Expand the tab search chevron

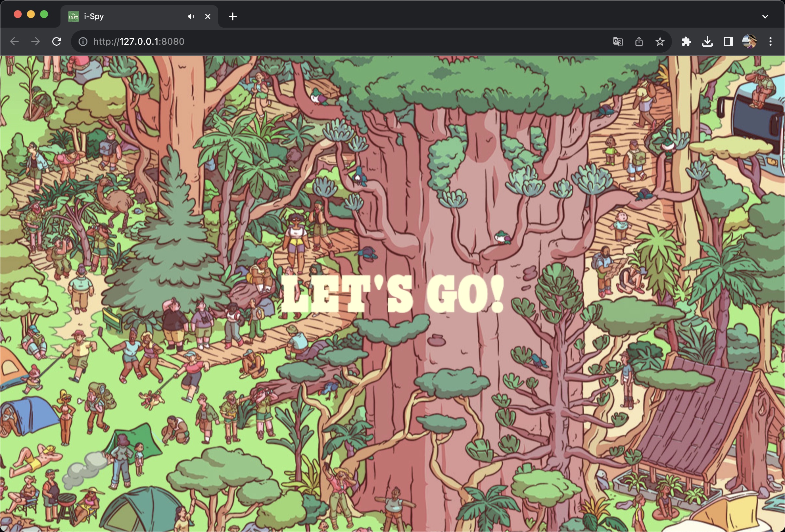[765, 16]
